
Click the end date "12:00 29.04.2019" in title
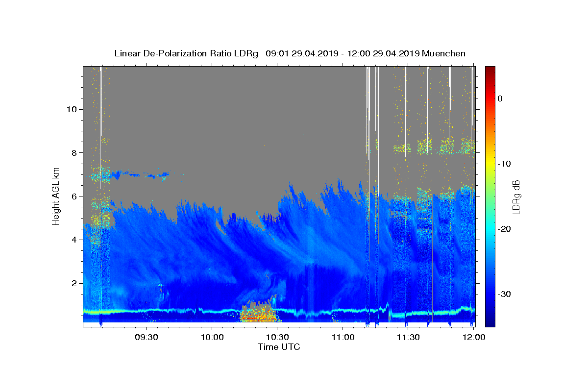383,53
